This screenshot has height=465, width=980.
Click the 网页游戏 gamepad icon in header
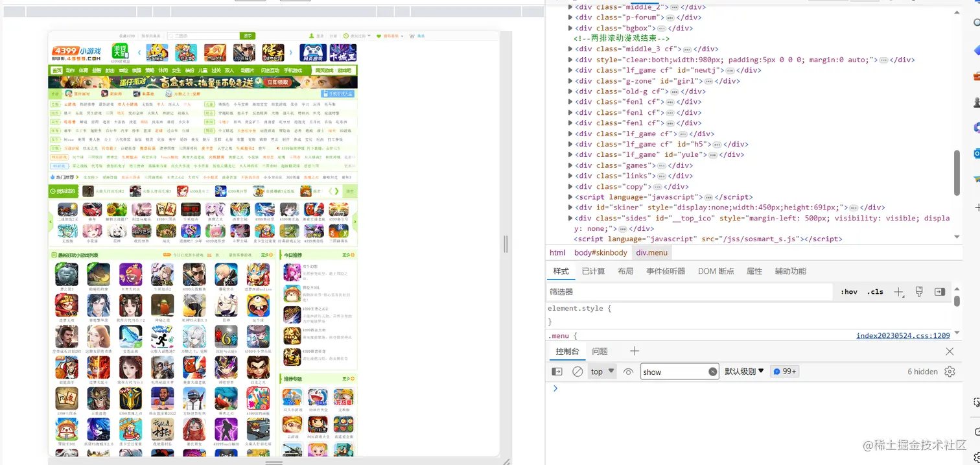tap(313, 53)
